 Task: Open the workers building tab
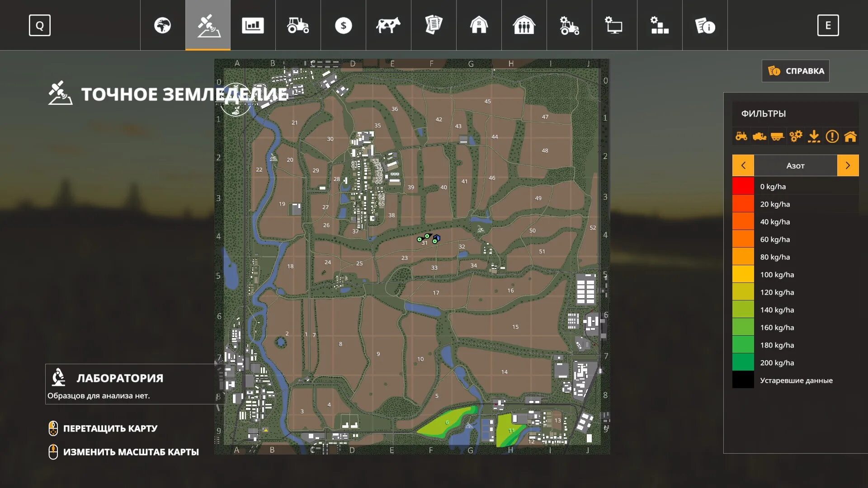click(524, 25)
